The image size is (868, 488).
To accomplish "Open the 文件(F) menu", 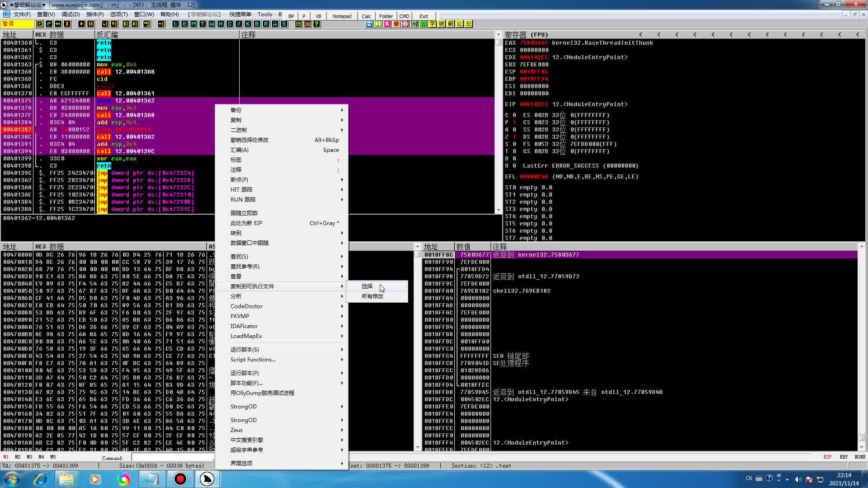I will point(22,14).
